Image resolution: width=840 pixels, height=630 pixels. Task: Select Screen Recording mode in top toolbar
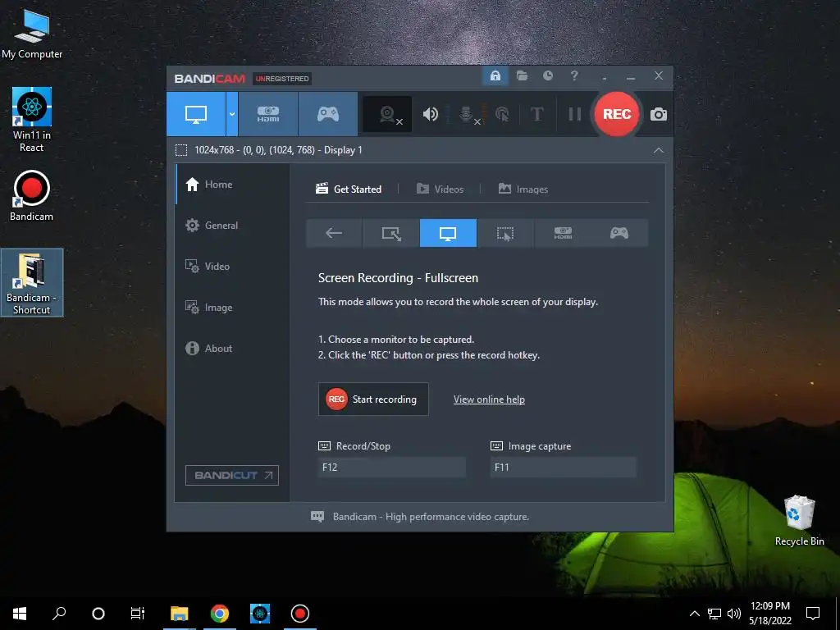point(196,114)
